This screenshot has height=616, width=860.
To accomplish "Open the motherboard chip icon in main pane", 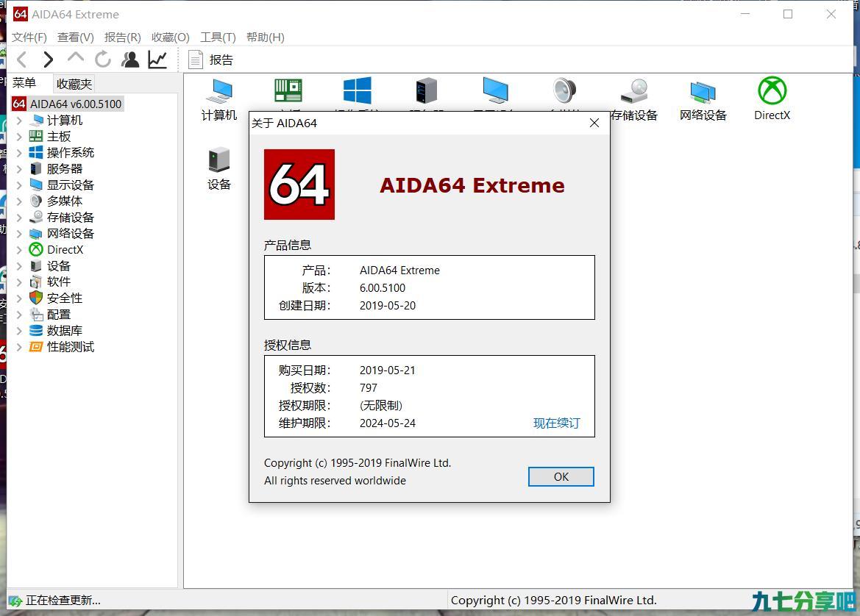I will click(x=288, y=90).
